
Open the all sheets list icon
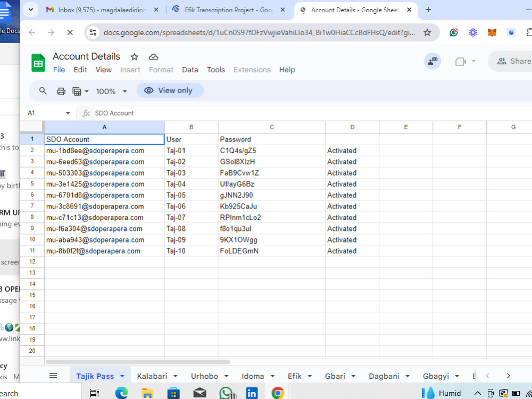tap(53, 376)
